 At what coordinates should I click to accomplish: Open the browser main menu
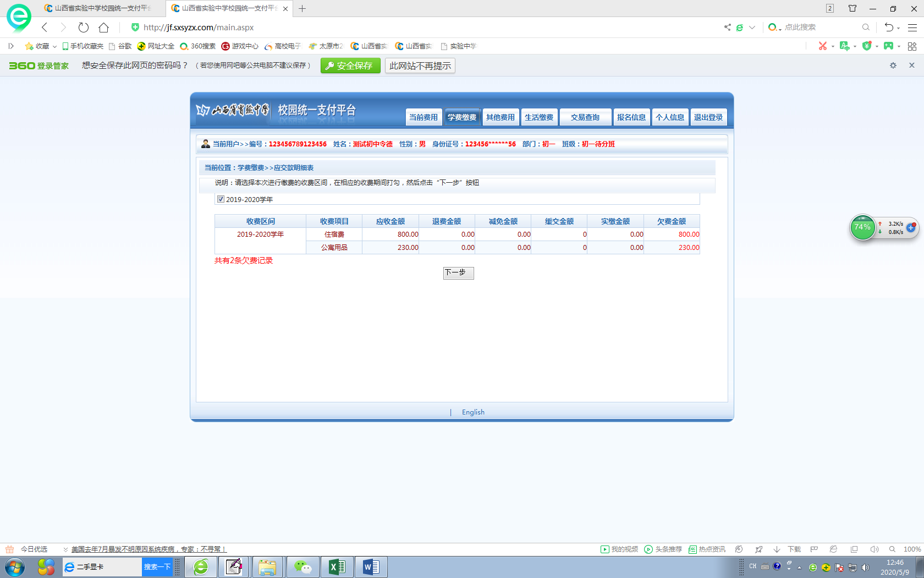(x=912, y=27)
